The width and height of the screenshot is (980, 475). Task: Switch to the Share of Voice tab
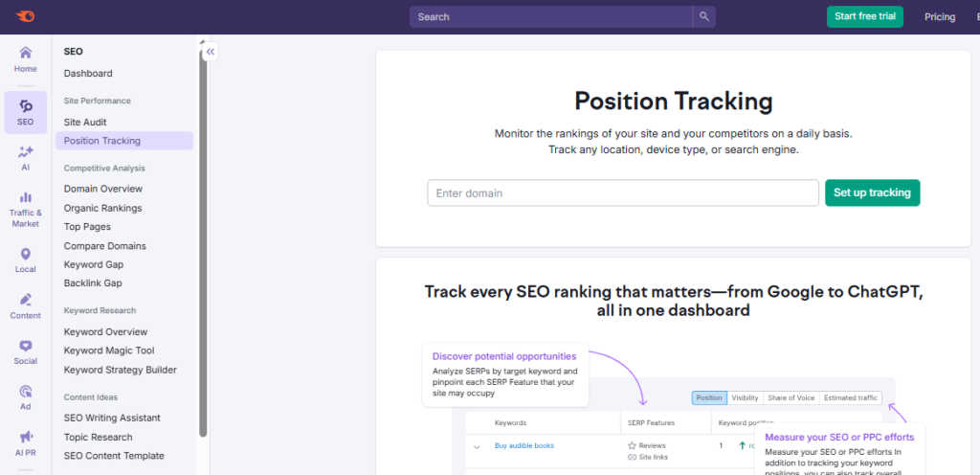[x=791, y=397]
